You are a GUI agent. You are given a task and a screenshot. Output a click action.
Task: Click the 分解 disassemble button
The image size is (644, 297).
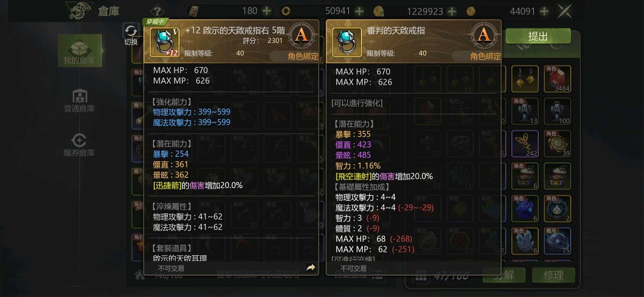click(x=504, y=275)
